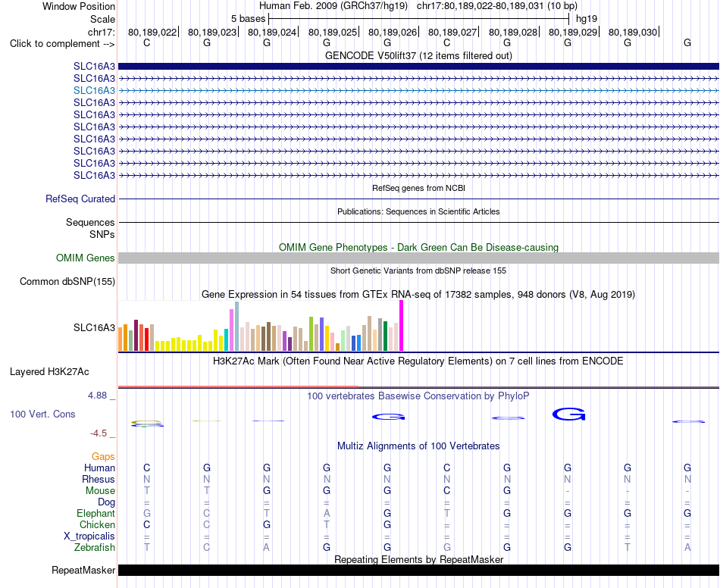Click the lime-green GTEx expression bar
This screenshot has width=720, height=588.
pyautogui.click(x=311, y=333)
